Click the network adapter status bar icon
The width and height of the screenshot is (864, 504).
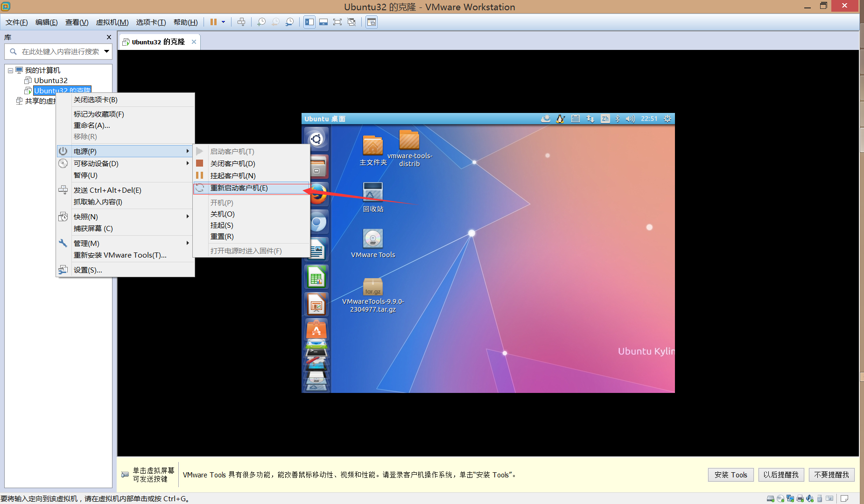pyautogui.click(x=790, y=498)
